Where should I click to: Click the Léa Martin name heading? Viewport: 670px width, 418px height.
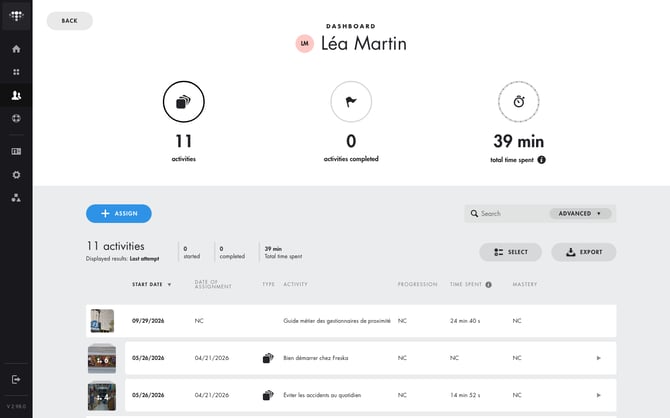364,44
